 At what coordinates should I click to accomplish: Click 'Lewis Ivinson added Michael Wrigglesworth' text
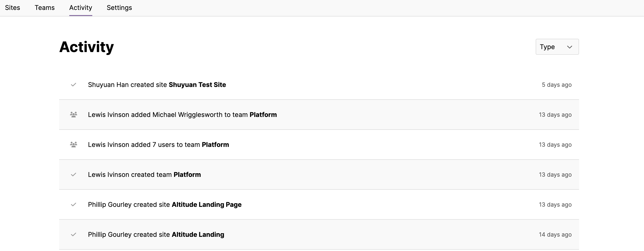coord(155,115)
